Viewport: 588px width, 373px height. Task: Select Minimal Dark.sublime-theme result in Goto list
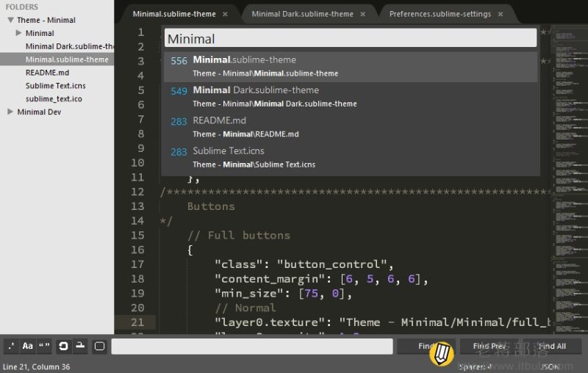pyautogui.click(x=351, y=97)
